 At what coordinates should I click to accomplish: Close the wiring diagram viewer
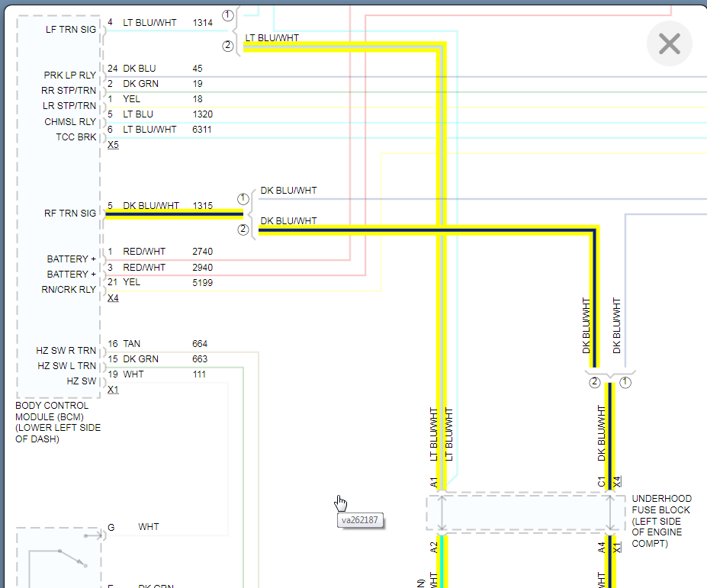click(x=669, y=44)
